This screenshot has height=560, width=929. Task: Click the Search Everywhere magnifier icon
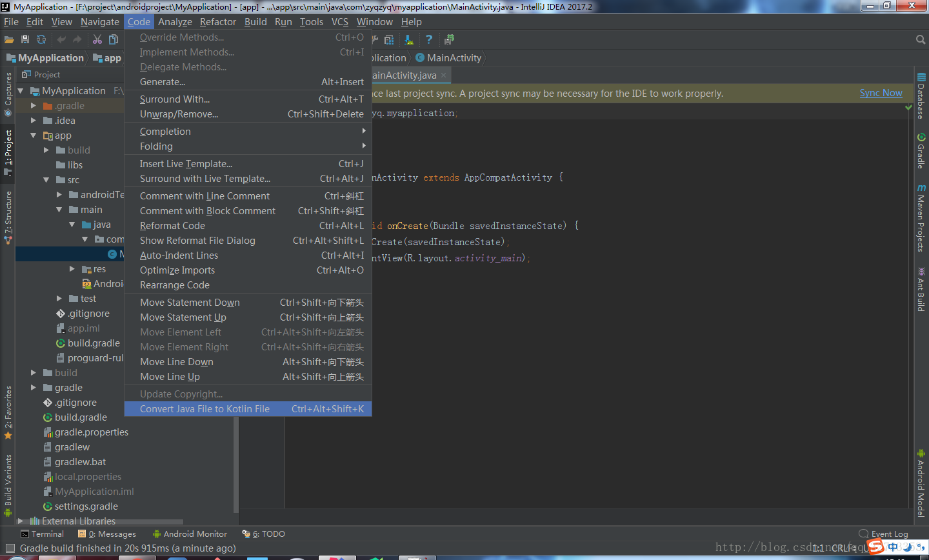pyautogui.click(x=921, y=40)
